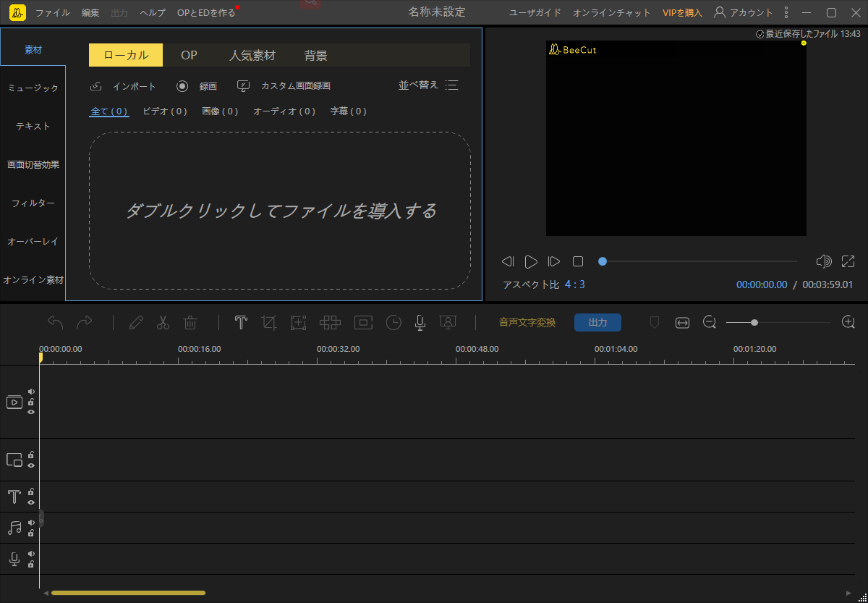This screenshot has height=603, width=868.
Task: Open the aspect ratio 4:3 selector
Action: coord(575,284)
